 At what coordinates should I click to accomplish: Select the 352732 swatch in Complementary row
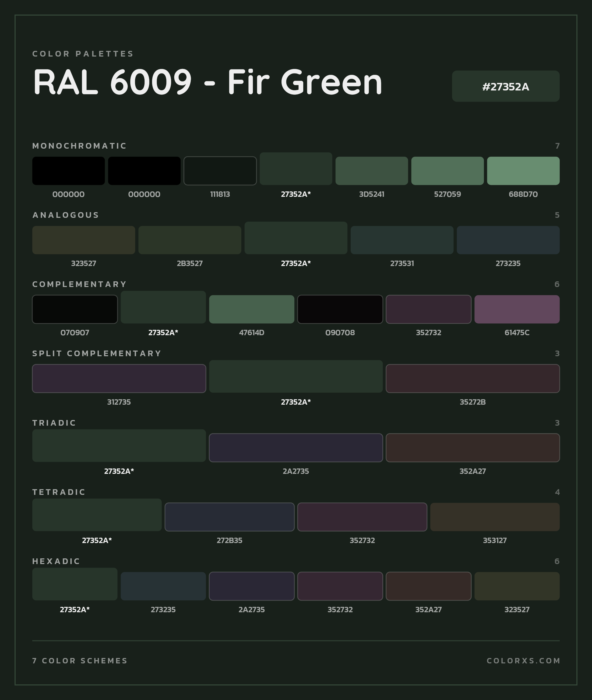coord(429,309)
